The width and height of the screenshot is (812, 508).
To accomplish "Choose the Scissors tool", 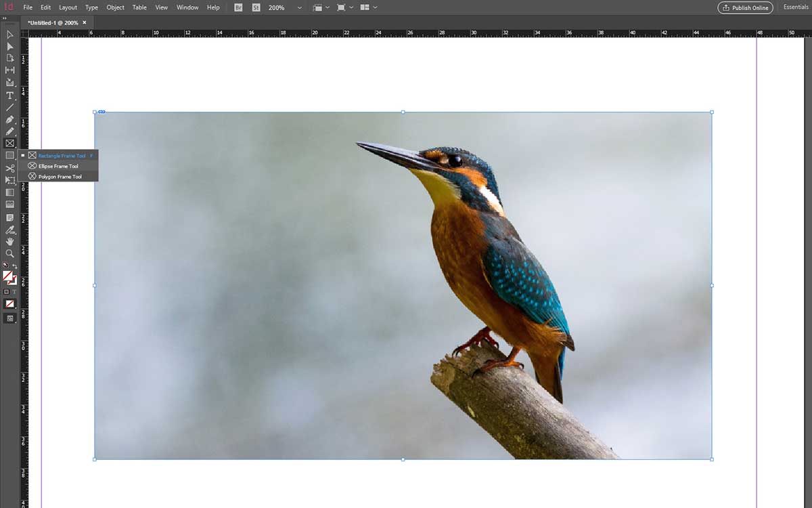I will (x=9, y=167).
